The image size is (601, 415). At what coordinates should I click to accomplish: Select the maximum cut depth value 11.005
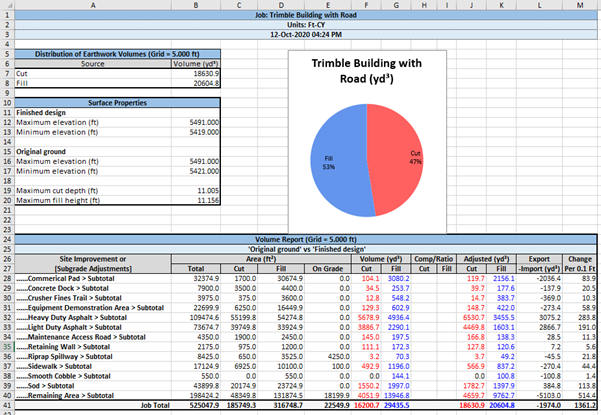pos(196,191)
